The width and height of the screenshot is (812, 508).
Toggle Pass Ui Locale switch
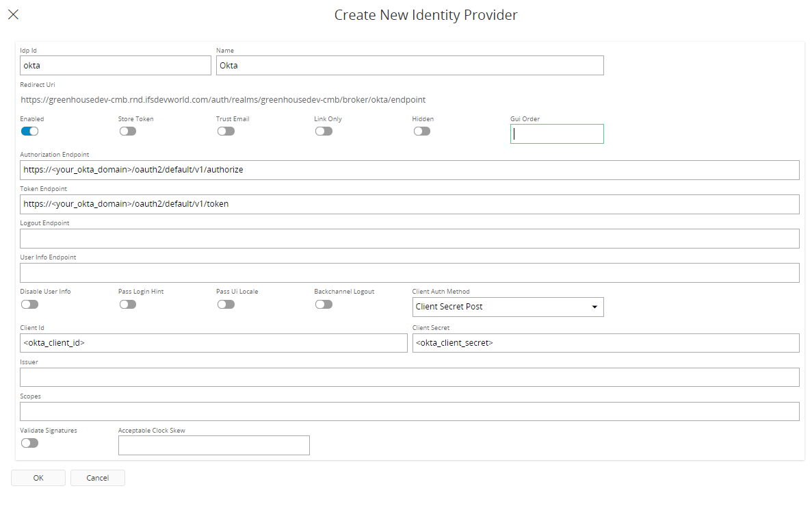click(x=226, y=304)
